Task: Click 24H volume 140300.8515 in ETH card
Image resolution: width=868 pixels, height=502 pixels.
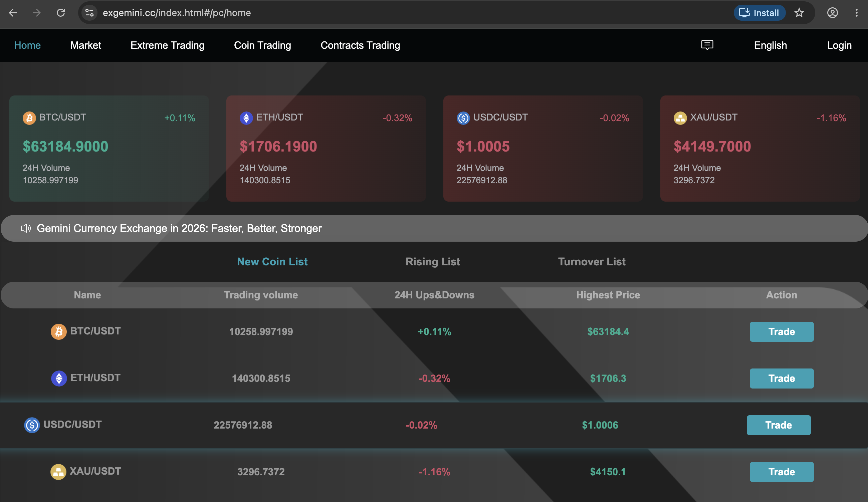Action: tap(265, 181)
